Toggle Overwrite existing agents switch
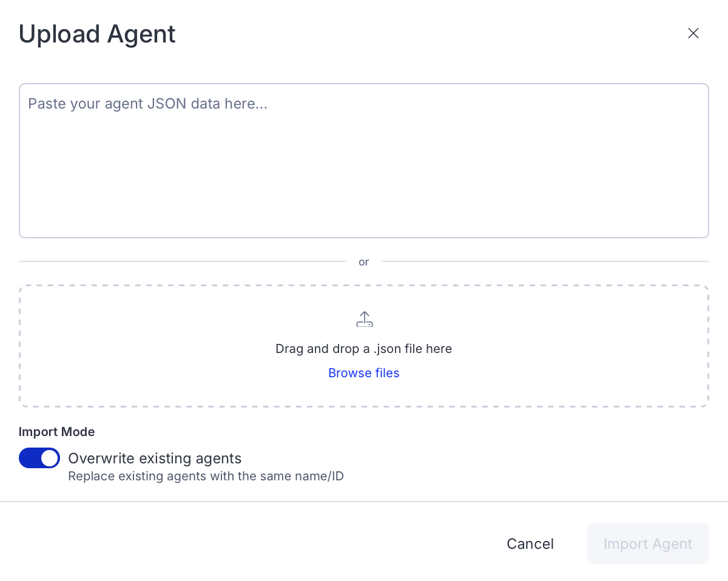Screen dimensions: 728x581 (x=39, y=458)
